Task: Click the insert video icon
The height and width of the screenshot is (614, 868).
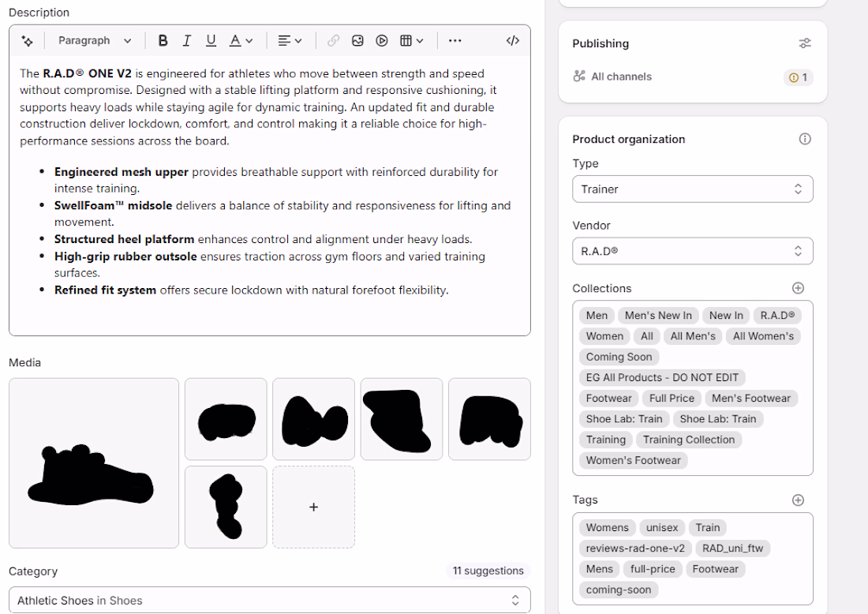Action: [x=381, y=41]
